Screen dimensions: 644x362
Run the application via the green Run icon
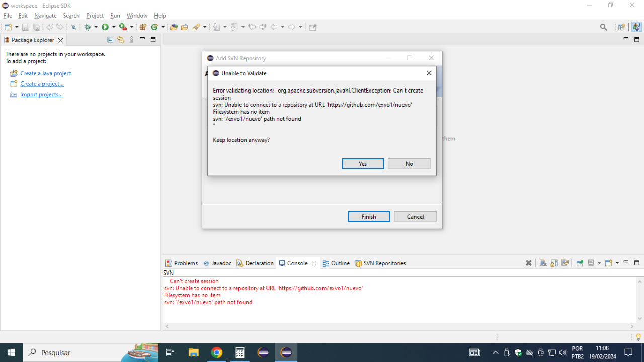pos(105,27)
